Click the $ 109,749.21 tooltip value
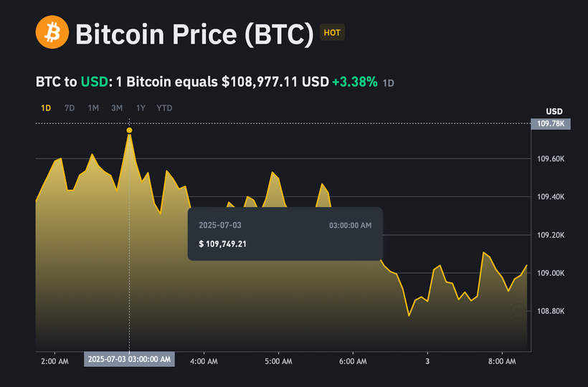Viewport: 588px width, 387px height. point(223,244)
